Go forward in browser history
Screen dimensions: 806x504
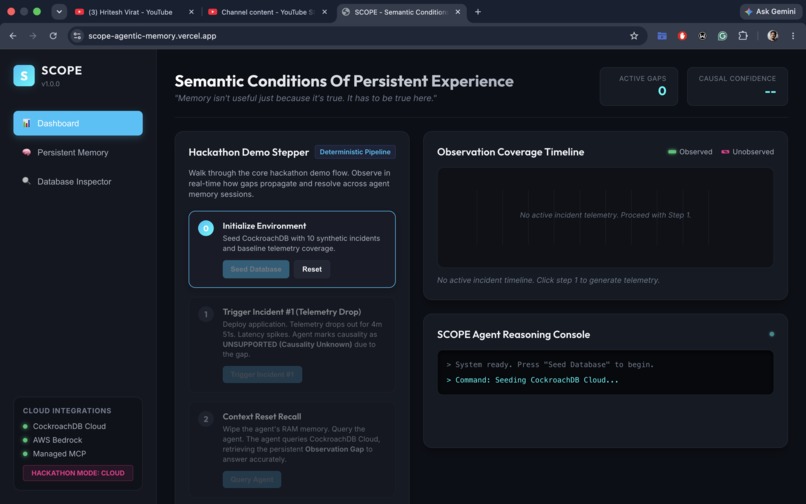(x=33, y=36)
